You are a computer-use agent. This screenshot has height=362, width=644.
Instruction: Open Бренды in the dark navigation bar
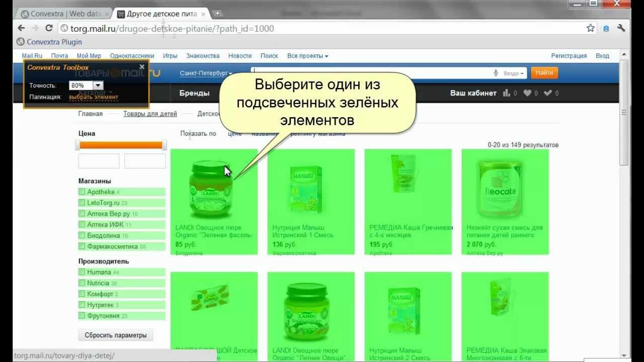click(194, 93)
